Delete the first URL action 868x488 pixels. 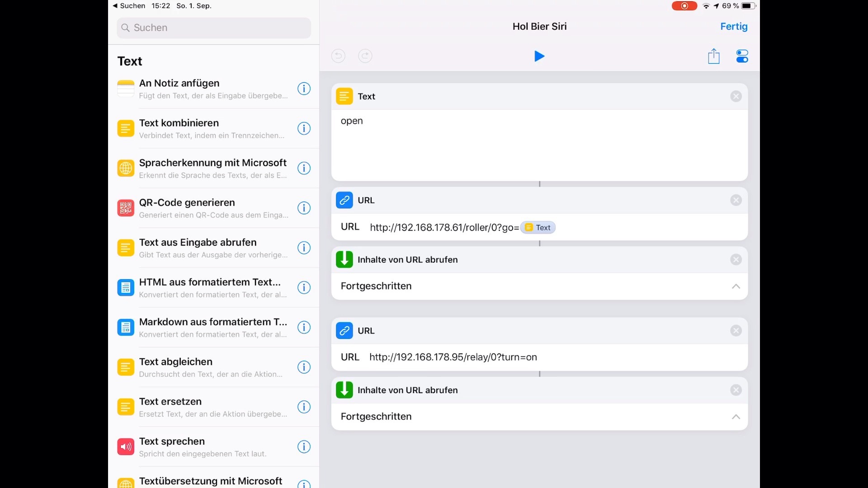(736, 200)
